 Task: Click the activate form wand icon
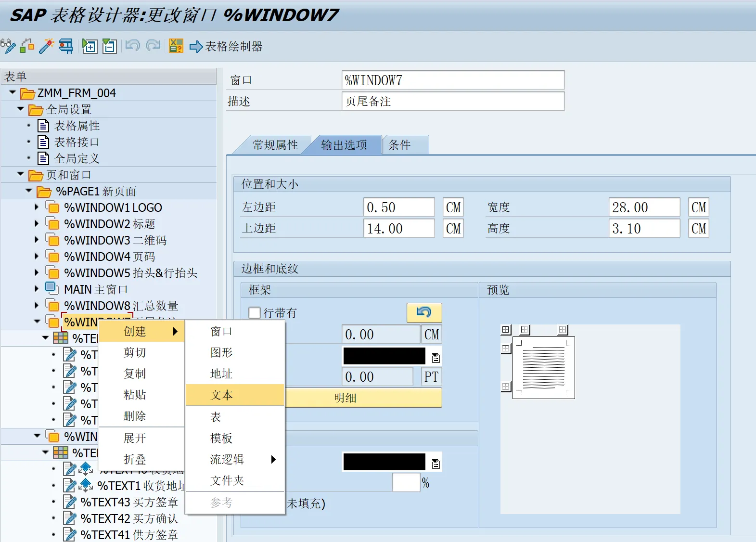tap(46, 46)
